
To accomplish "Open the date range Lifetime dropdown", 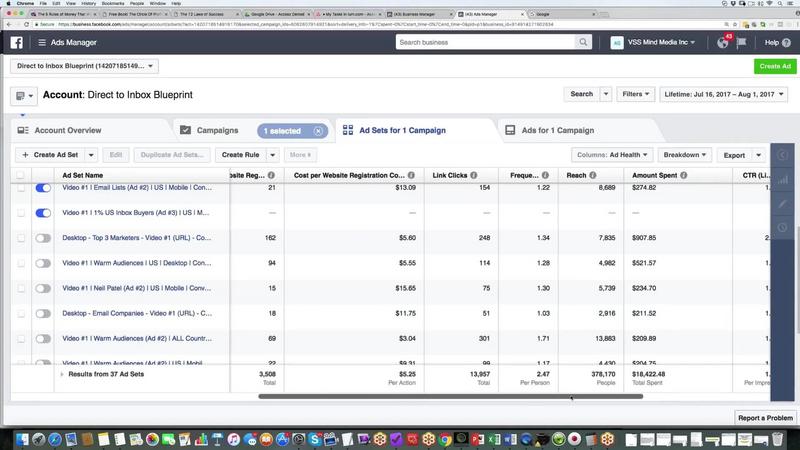I will click(723, 94).
